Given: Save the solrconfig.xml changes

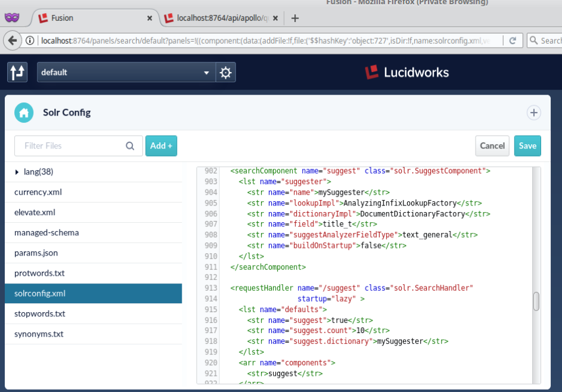Looking at the screenshot, I should (527, 146).
